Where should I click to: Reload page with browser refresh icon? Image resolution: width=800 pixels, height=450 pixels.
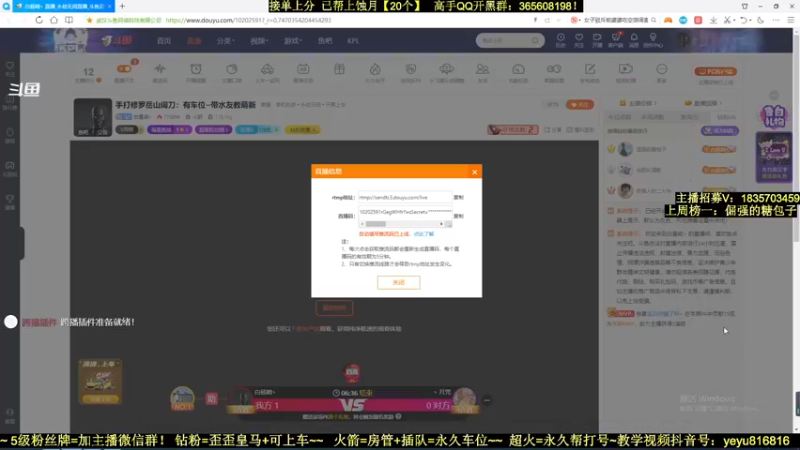(39, 20)
